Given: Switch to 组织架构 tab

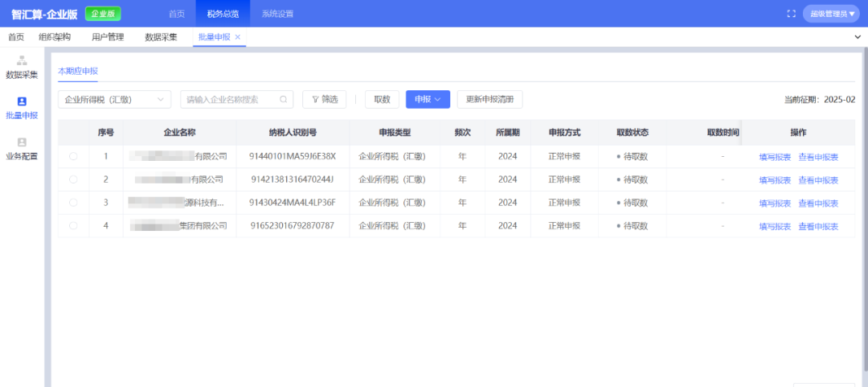Looking at the screenshot, I should (55, 37).
